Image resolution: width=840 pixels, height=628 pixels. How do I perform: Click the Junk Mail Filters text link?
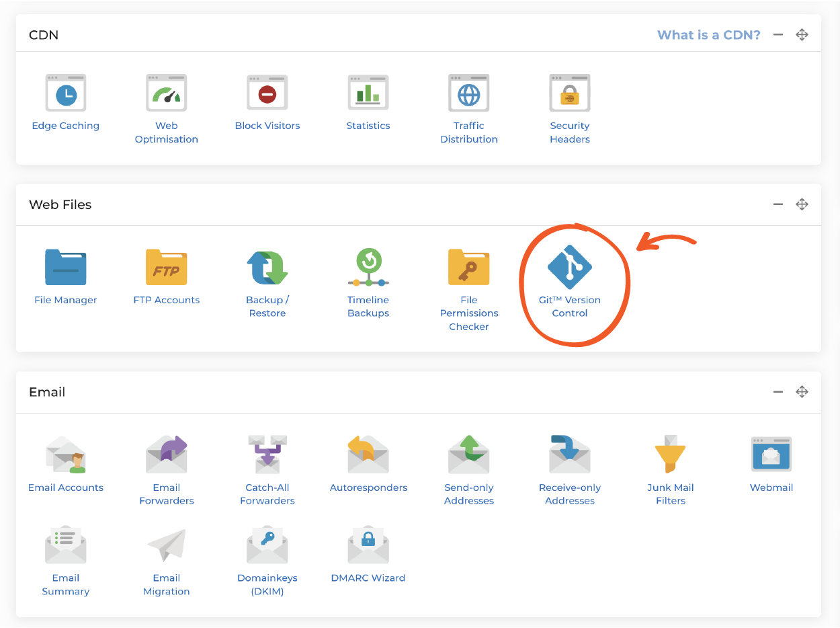pos(671,494)
